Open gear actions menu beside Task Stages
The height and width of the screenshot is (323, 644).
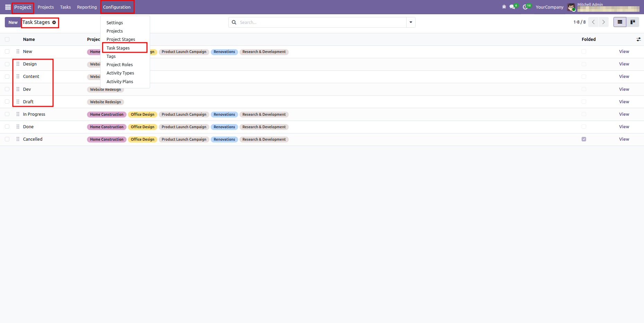(54, 23)
